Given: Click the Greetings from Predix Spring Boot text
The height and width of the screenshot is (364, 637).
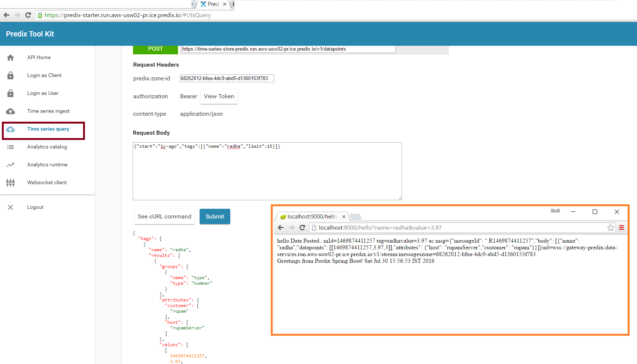Looking at the screenshot, I should pyautogui.click(x=356, y=261).
